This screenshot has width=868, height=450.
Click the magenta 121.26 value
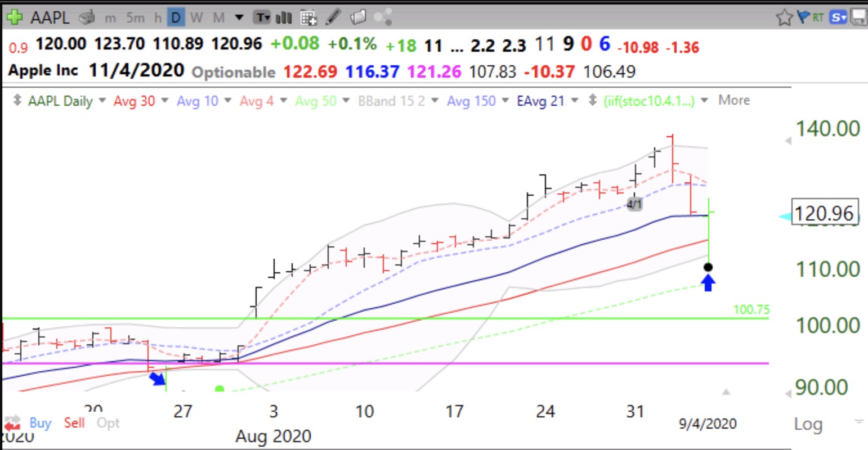tap(434, 72)
